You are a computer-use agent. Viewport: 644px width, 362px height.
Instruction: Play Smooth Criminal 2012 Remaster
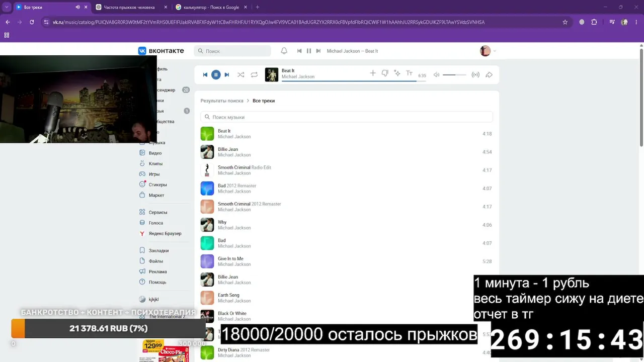347,207
